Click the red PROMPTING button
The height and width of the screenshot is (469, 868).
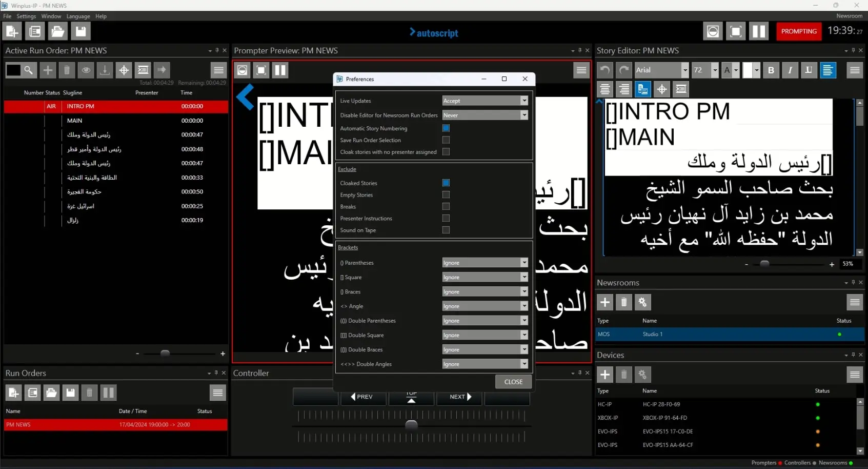(x=799, y=31)
